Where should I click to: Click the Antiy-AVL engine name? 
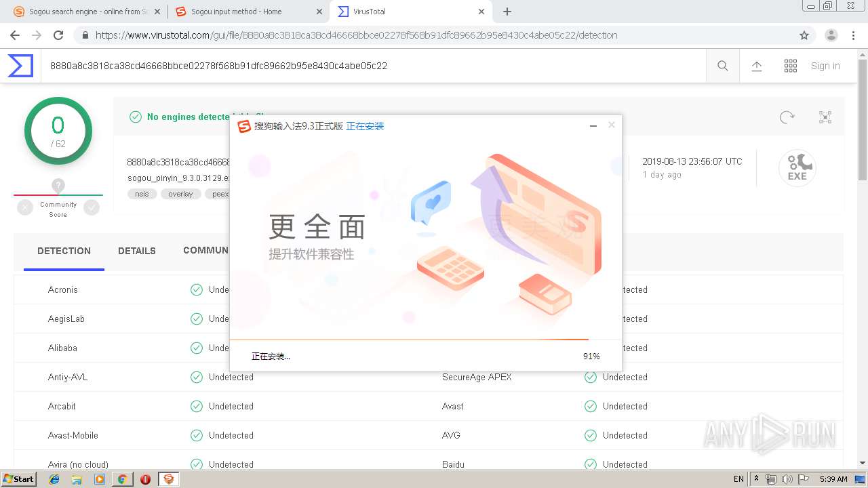(x=68, y=377)
